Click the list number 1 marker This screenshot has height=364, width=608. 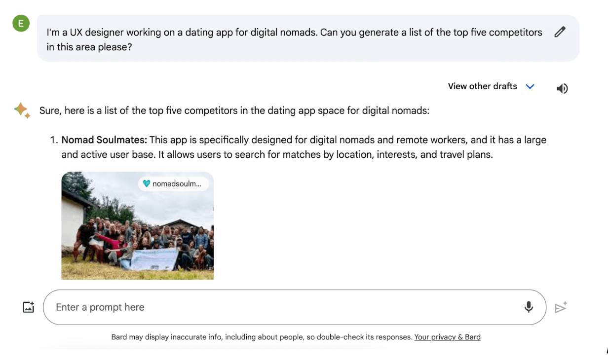[54, 140]
